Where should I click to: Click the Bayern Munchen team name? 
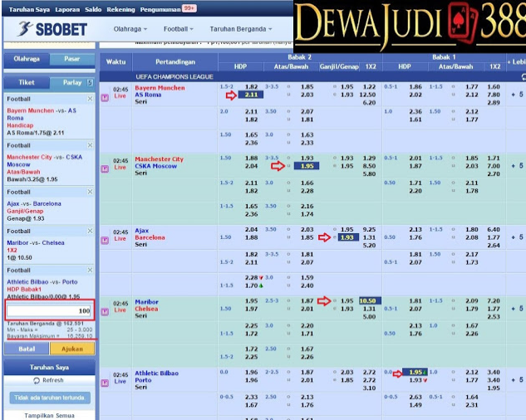click(160, 88)
